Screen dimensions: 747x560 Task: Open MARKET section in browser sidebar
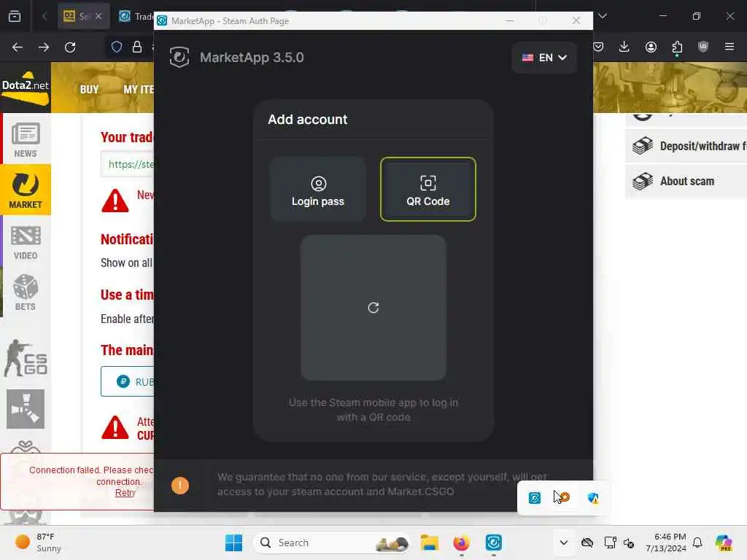[x=26, y=190]
